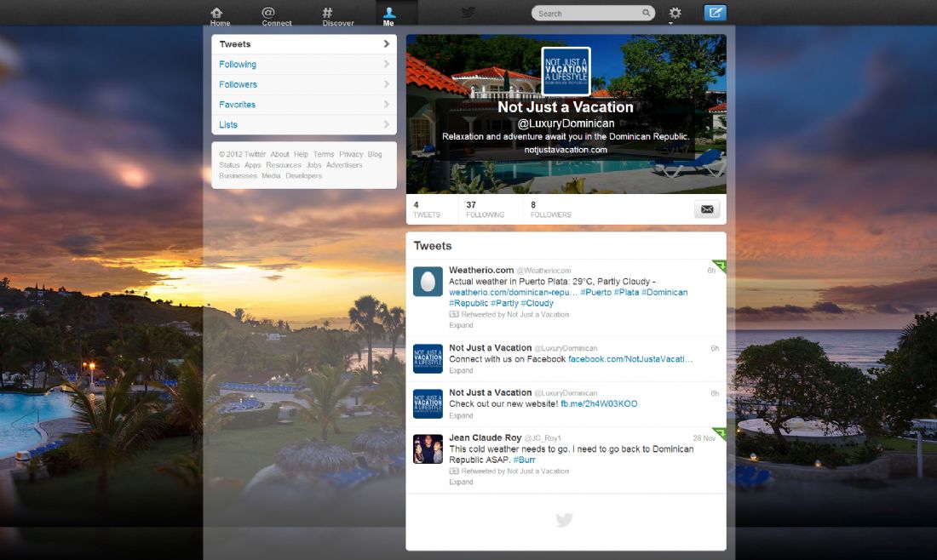Open Following in the sidebar menu
Screen dimensions: 937x560
point(304,65)
